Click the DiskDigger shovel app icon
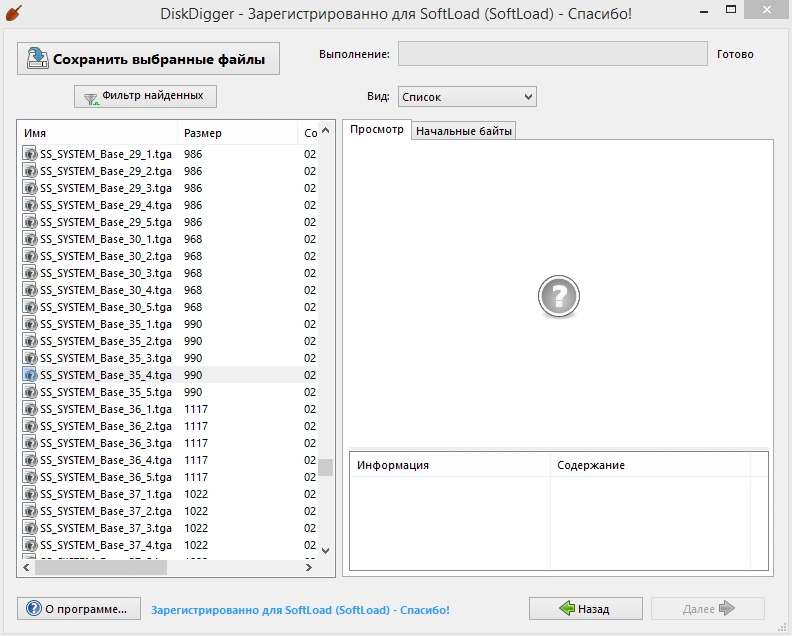The image size is (792, 636). click(x=13, y=13)
